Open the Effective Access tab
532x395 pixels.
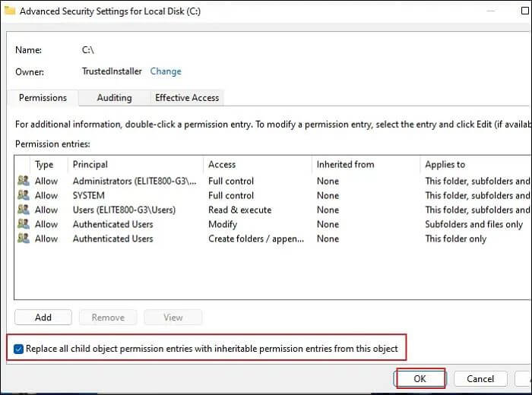point(187,98)
